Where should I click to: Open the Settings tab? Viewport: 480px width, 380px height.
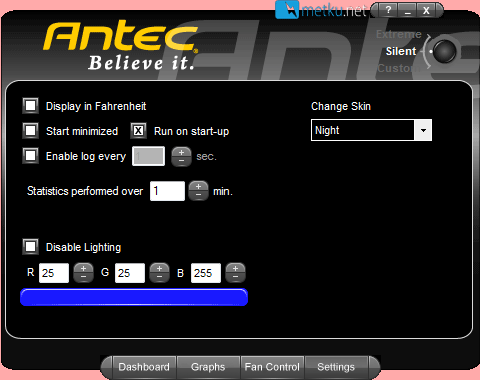click(336, 367)
